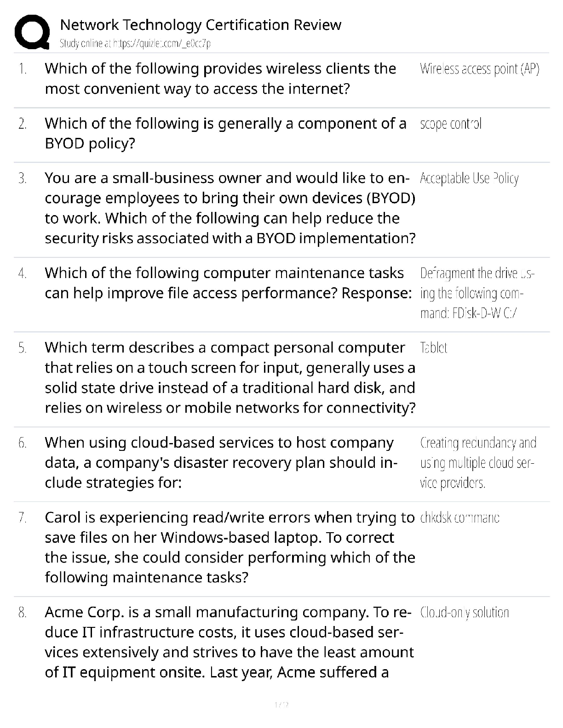Click the "Tablet" answer text
563x728 pixels.
(x=433, y=347)
